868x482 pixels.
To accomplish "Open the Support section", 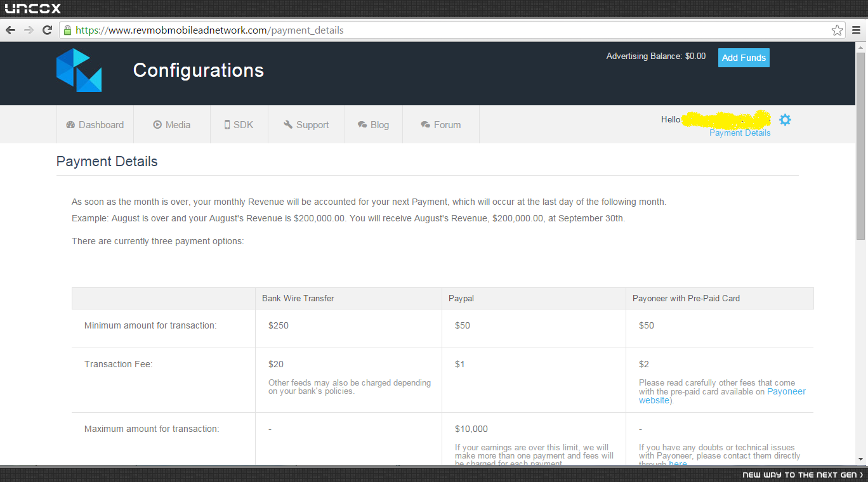I will pyautogui.click(x=306, y=125).
